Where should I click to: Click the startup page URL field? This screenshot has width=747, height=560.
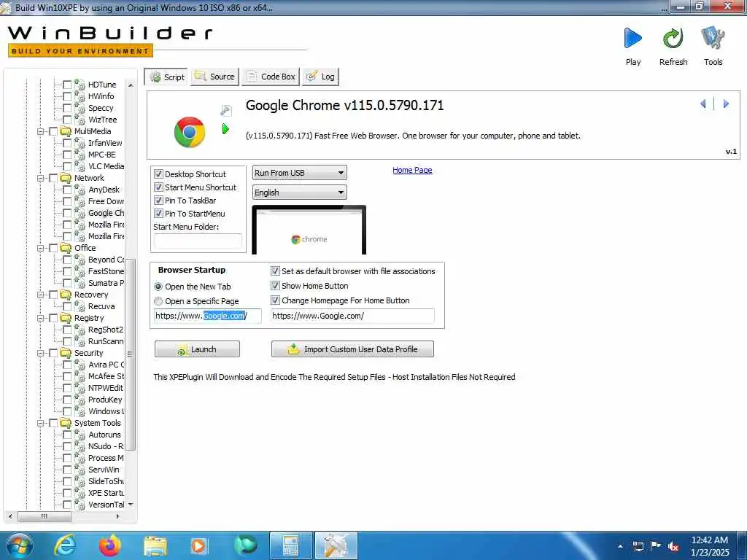(x=208, y=316)
